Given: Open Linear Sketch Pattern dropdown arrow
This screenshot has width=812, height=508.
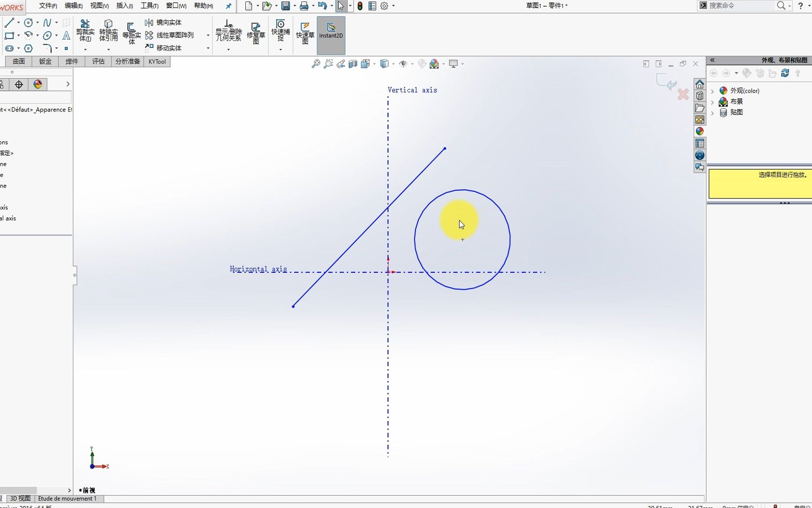Looking at the screenshot, I should click(x=208, y=35).
